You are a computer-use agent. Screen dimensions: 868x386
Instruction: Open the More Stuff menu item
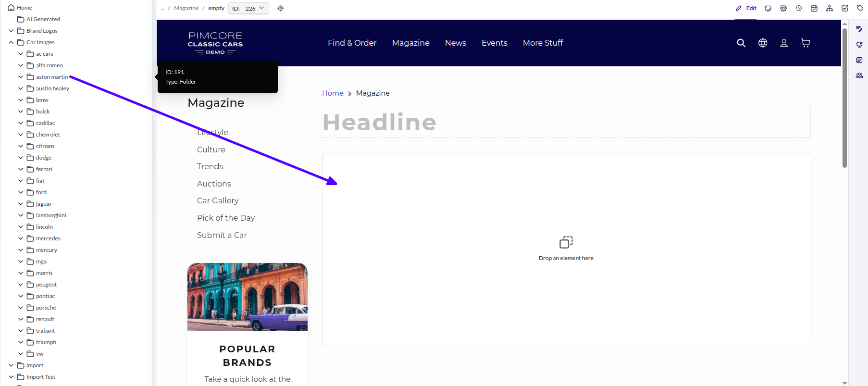pos(543,43)
